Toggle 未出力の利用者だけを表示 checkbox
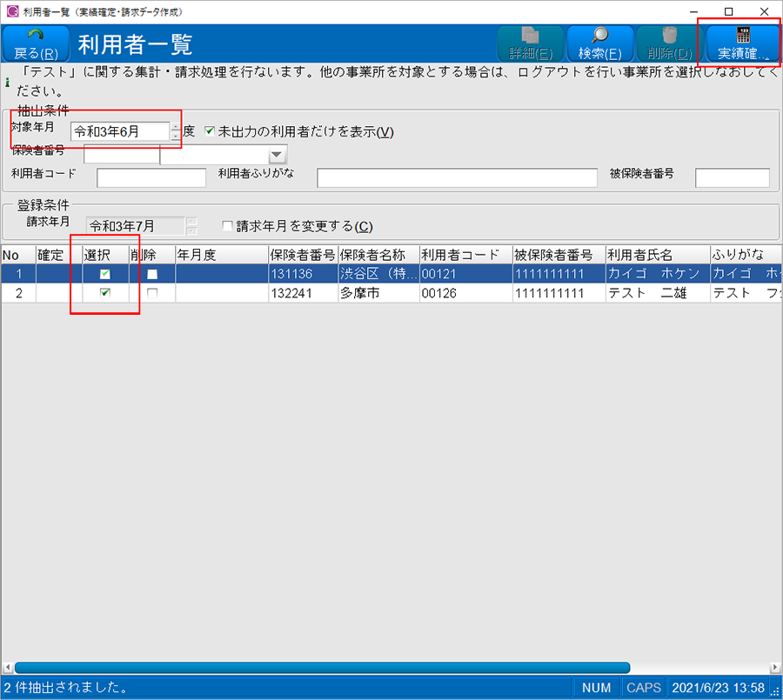Viewport: 783px width, 700px height. click(209, 131)
